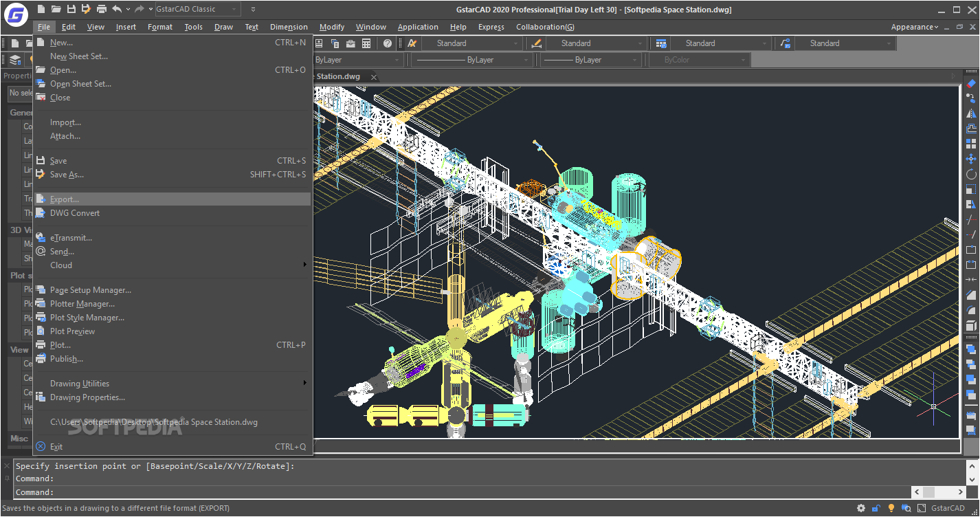Select the Fillet tool
This screenshot has width=980, height=517.
[971, 310]
